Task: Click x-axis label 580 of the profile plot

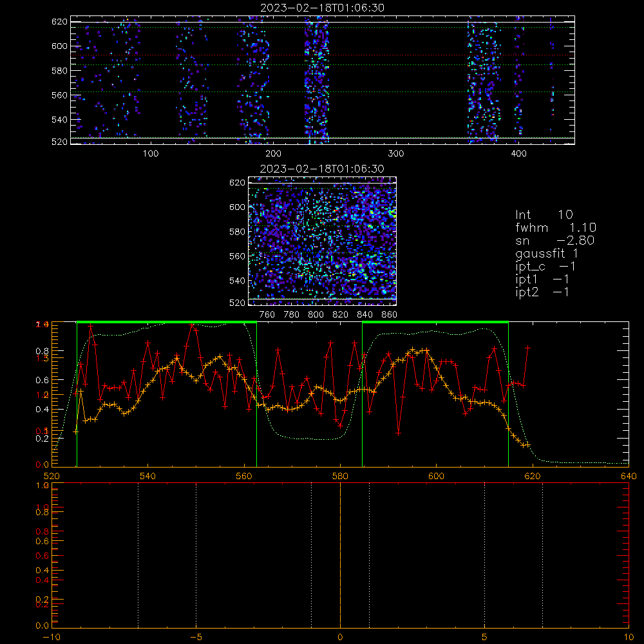Action: [341, 476]
